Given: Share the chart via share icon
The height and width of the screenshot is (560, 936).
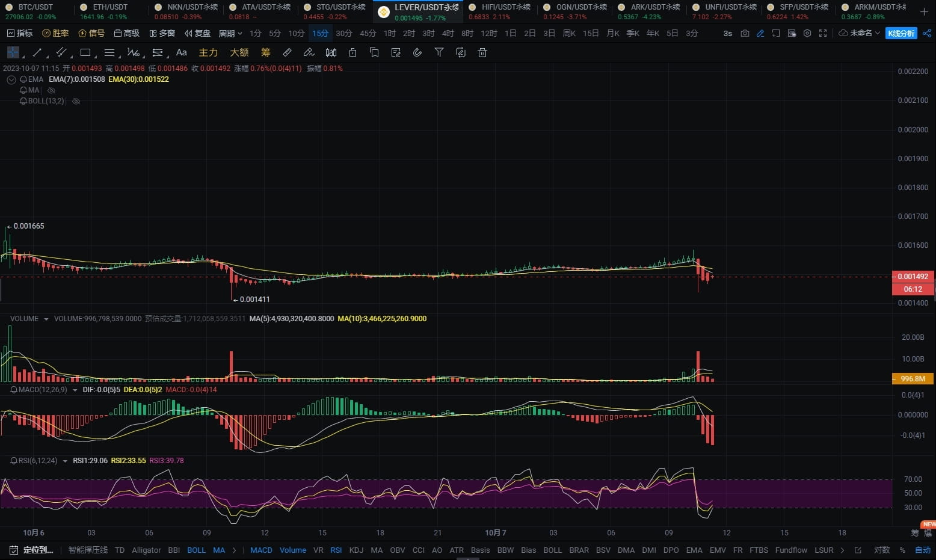Looking at the screenshot, I should [x=927, y=33].
